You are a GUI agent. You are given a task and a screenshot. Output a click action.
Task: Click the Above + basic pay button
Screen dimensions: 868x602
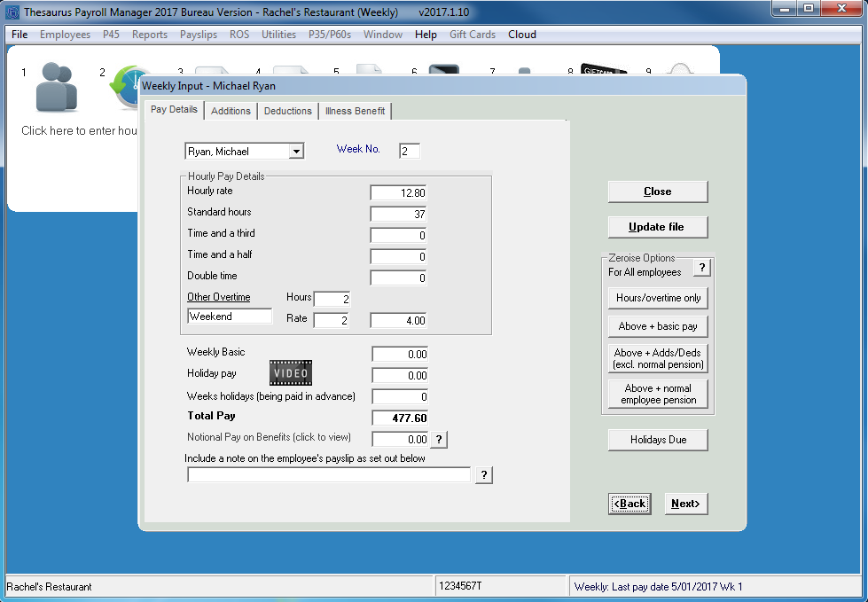click(x=658, y=326)
